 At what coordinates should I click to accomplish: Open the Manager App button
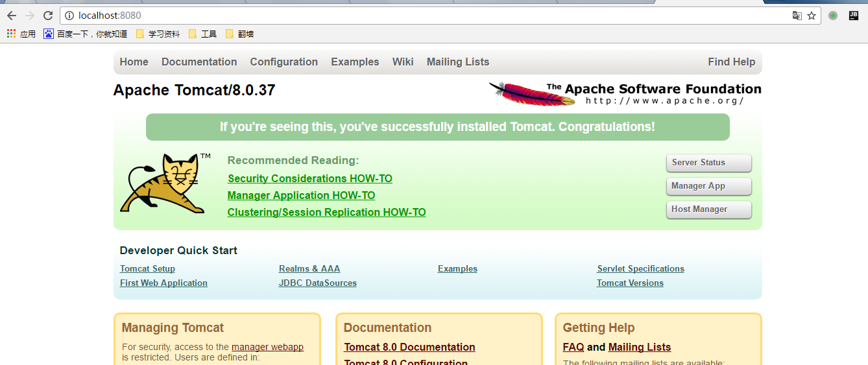[709, 186]
